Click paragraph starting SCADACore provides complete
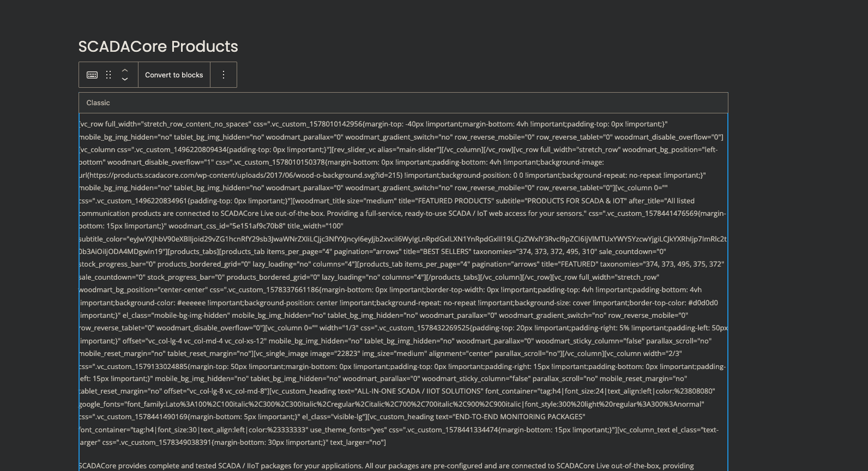The width and height of the screenshot is (868, 471). click(386, 466)
